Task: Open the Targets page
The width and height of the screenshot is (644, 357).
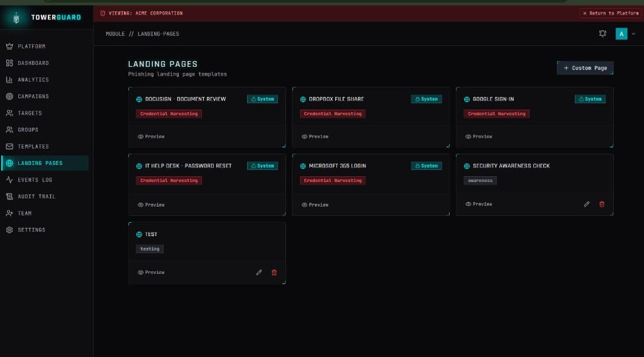Action: 44,113
